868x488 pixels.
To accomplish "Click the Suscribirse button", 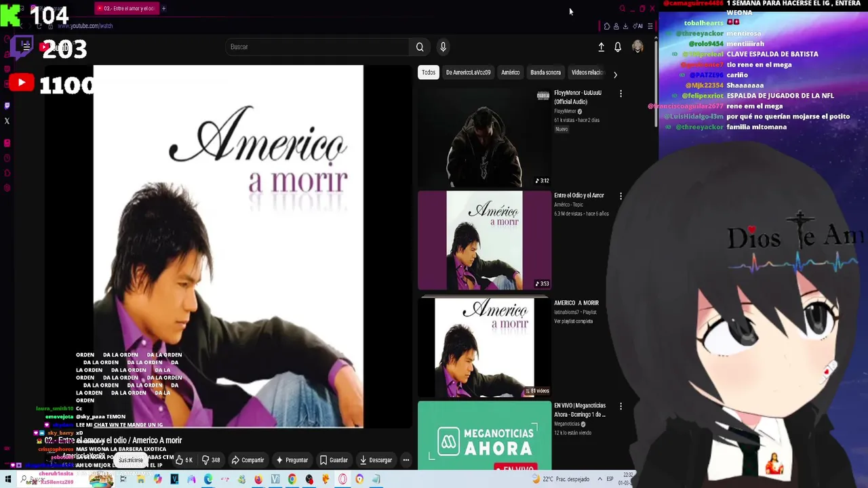I will click(131, 460).
